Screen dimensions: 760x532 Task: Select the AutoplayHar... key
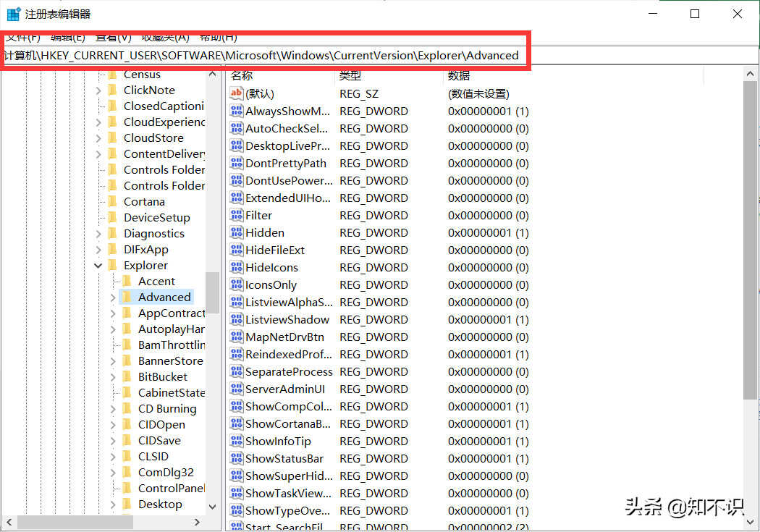(x=172, y=329)
